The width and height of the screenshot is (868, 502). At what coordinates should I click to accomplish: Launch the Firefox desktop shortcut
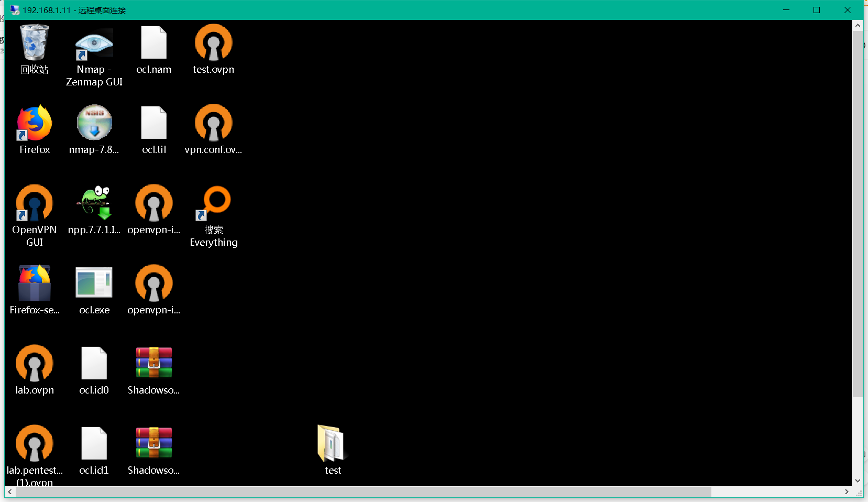point(35,123)
